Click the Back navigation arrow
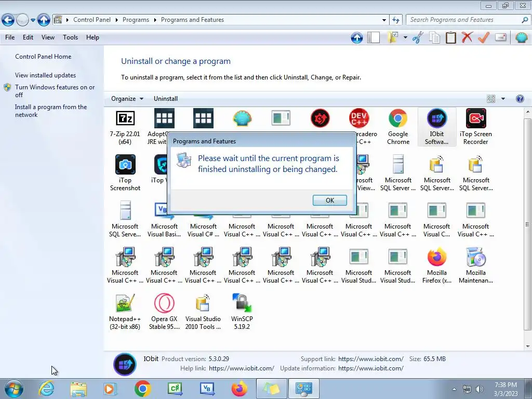Image resolution: width=532 pixels, height=399 pixels. [x=8, y=20]
